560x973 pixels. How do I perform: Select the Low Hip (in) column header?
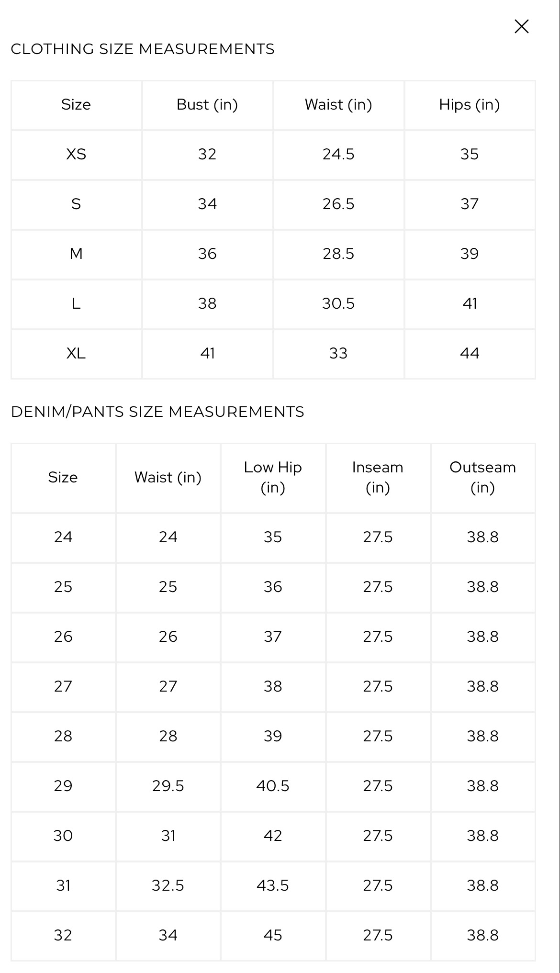[x=273, y=477]
